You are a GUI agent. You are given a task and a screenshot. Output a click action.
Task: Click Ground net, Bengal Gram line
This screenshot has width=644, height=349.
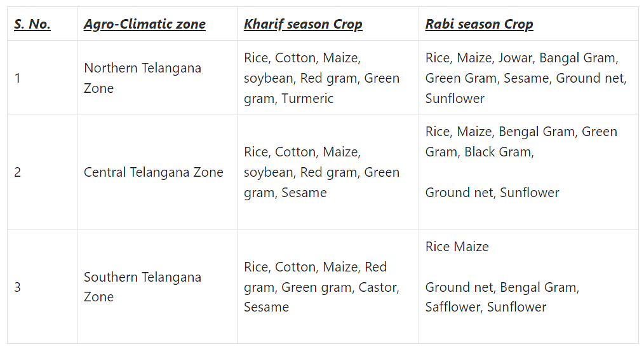pyautogui.click(x=502, y=287)
